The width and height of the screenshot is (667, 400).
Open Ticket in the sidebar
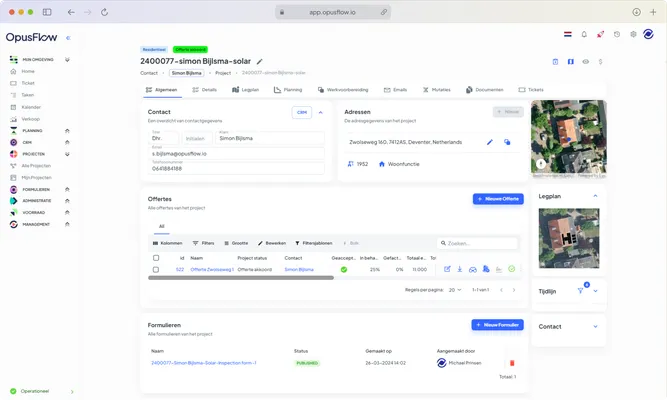[x=28, y=83]
